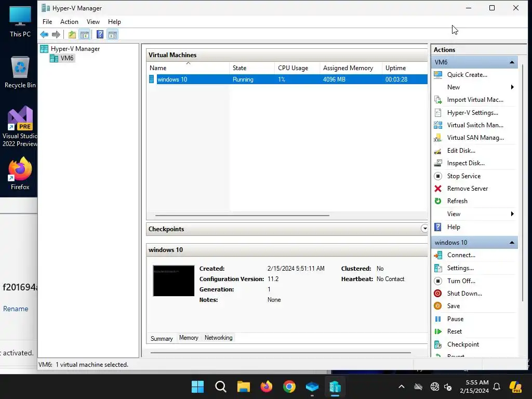Click the Connect icon for windows 10
This screenshot has height=399, width=532.
pos(438,255)
